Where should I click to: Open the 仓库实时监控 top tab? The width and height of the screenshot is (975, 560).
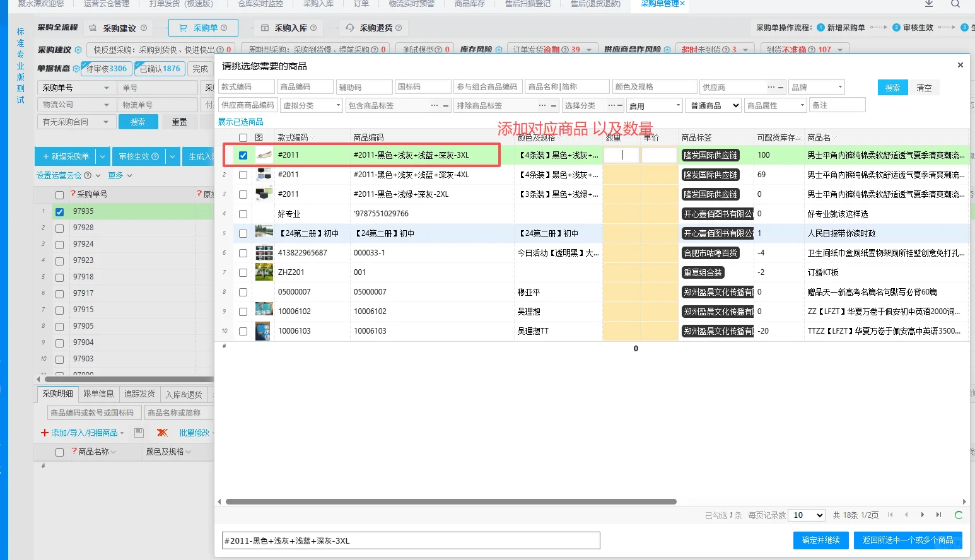[260, 4]
